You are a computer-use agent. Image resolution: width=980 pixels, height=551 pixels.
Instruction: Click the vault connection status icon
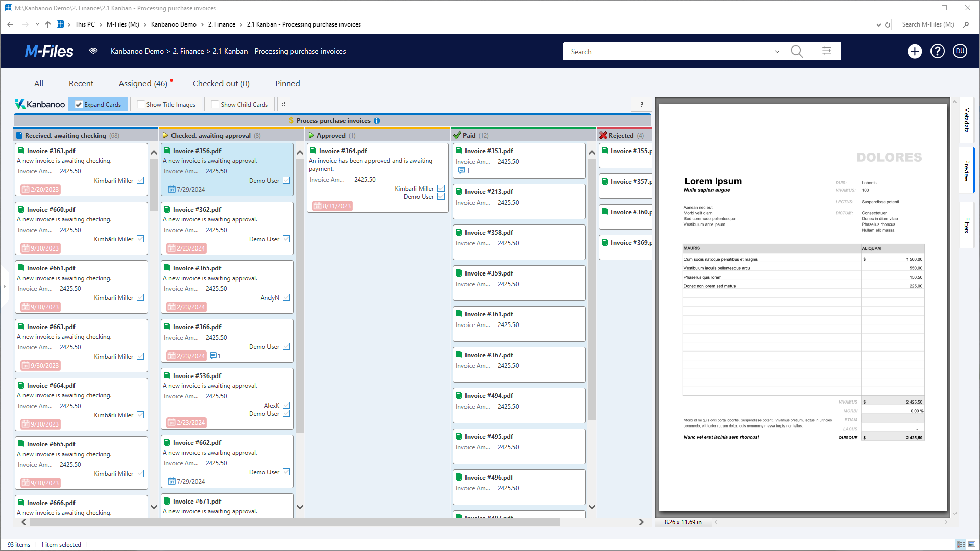93,51
